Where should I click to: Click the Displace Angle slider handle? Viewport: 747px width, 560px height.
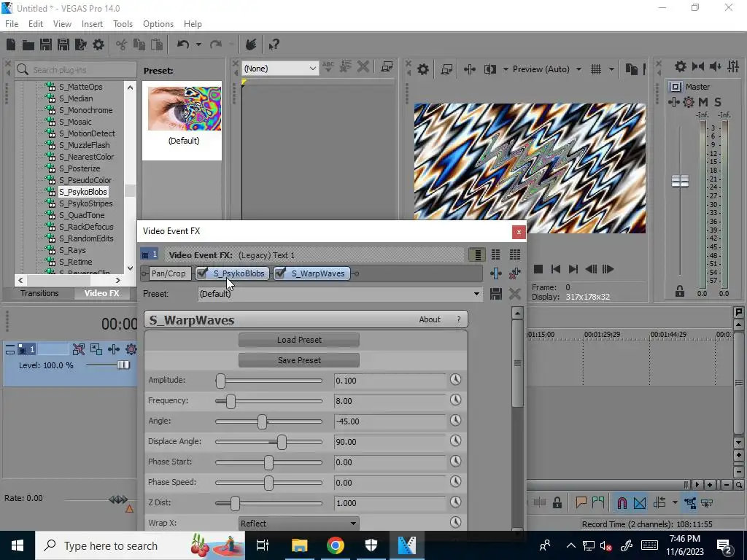coord(282,442)
